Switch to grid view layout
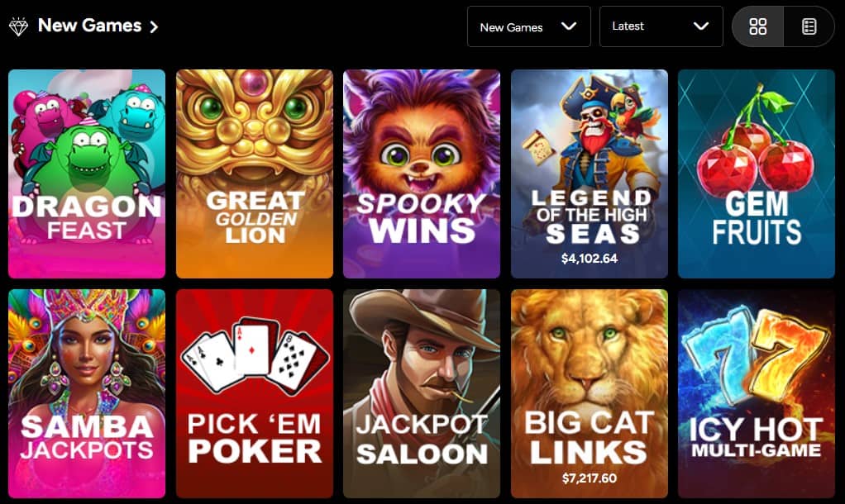 coord(757,26)
